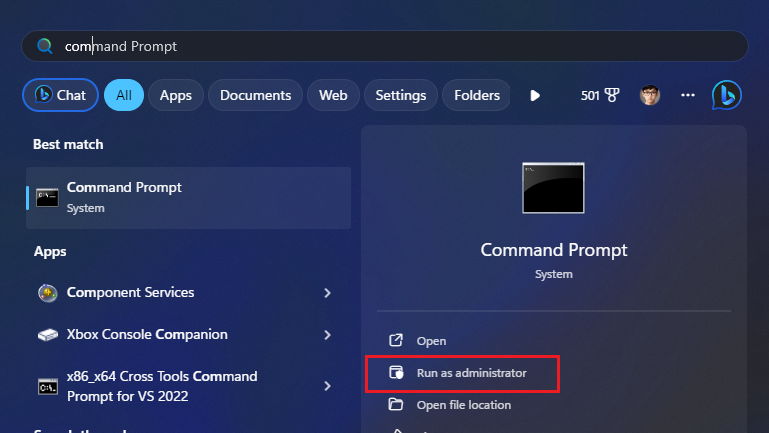Image resolution: width=769 pixels, height=433 pixels.
Task: Click the Xbox Console Companion icon
Action: (x=48, y=335)
